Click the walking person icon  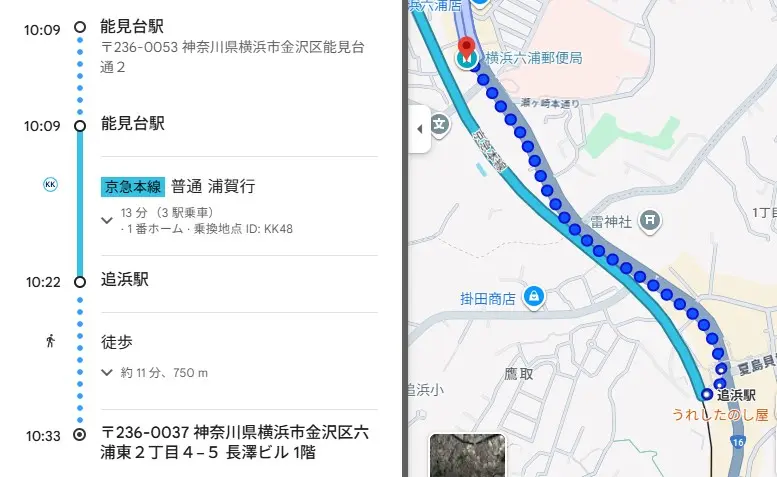(50, 341)
